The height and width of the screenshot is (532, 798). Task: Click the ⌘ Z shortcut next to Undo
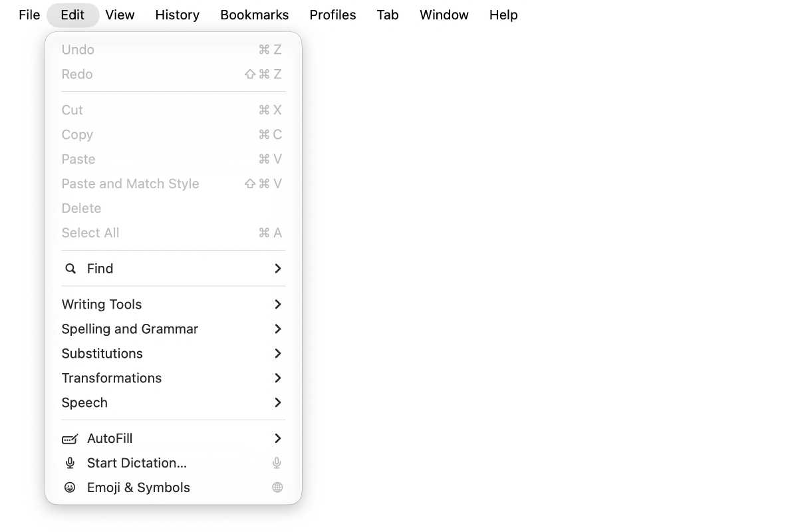pos(270,50)
